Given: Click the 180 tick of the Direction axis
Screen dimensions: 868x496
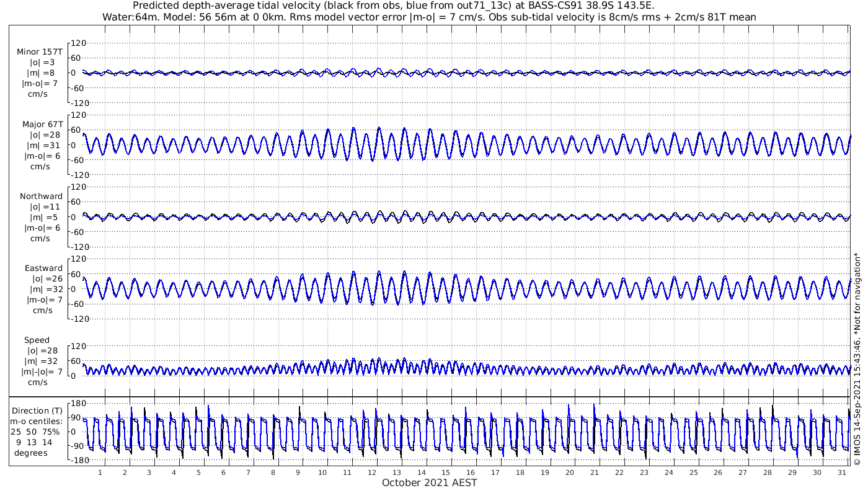Looking at the screenshot, I should tap(78, 403).
